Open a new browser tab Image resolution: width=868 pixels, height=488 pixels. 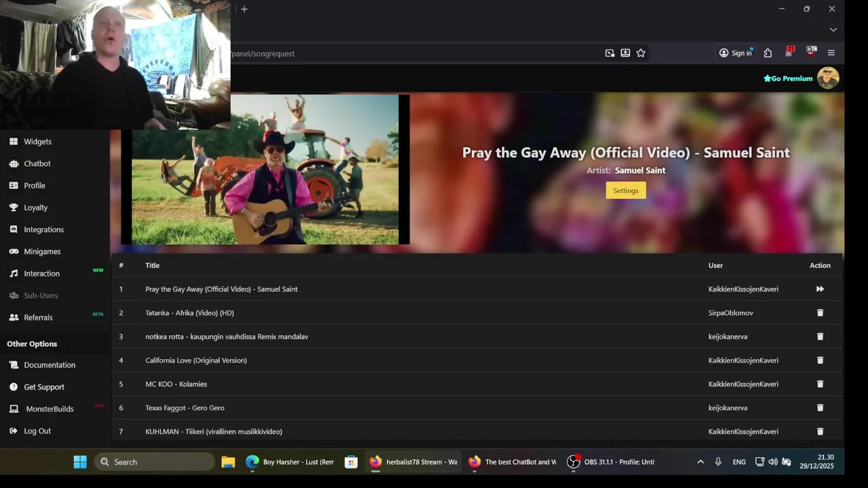(244, 9)
